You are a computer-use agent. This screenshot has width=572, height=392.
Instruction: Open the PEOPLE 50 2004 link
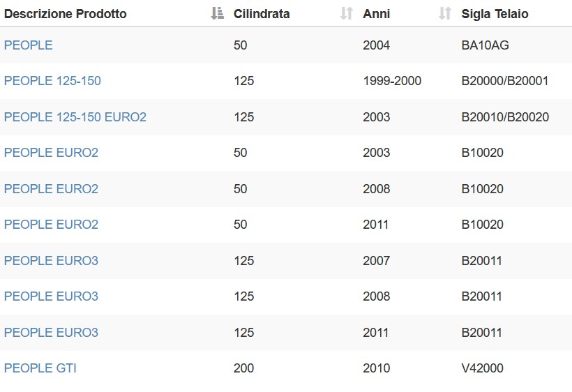[29, 45]
